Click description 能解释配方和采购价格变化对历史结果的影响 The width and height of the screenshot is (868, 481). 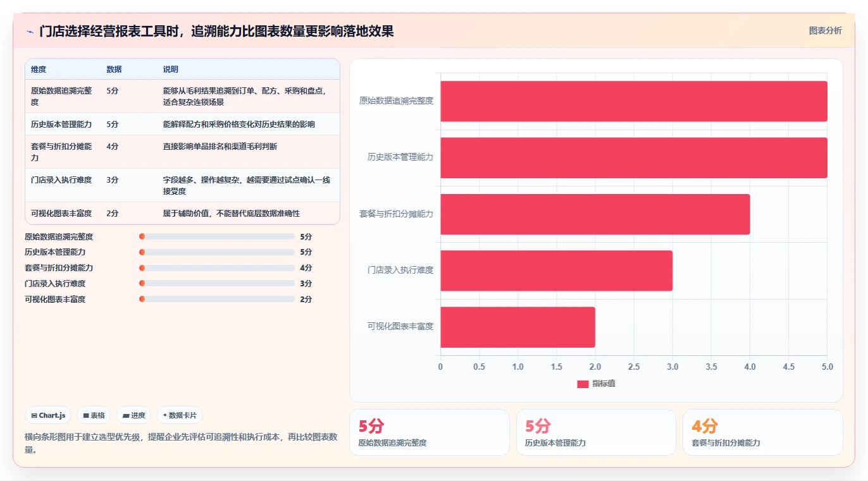click(x=239, y=125)
